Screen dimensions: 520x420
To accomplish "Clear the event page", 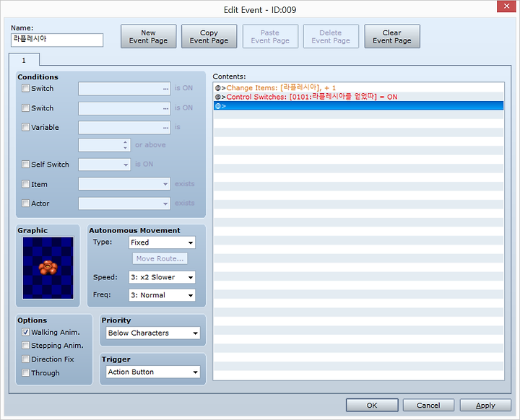I will pyautogui.click(x=392, y=37).
